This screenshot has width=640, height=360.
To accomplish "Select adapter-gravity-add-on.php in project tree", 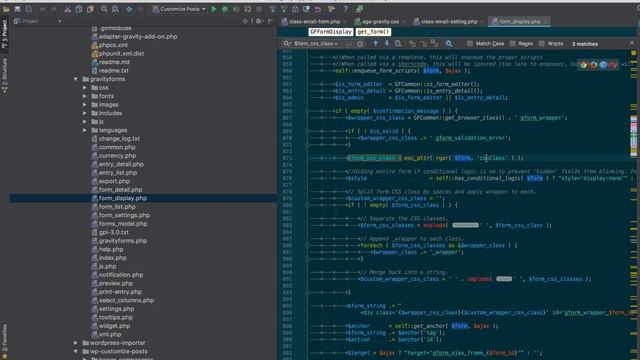I will pyautogui.click(x=134, y=37).
